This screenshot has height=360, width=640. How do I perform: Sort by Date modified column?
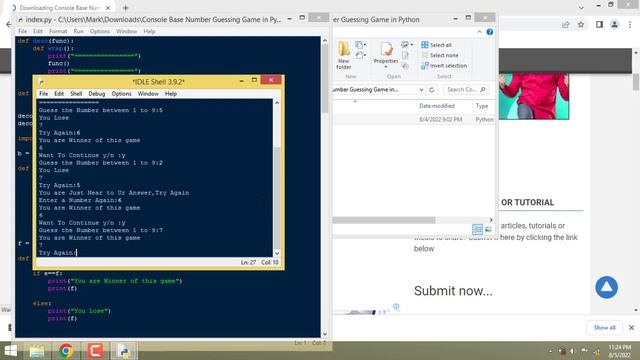(437, 106)
